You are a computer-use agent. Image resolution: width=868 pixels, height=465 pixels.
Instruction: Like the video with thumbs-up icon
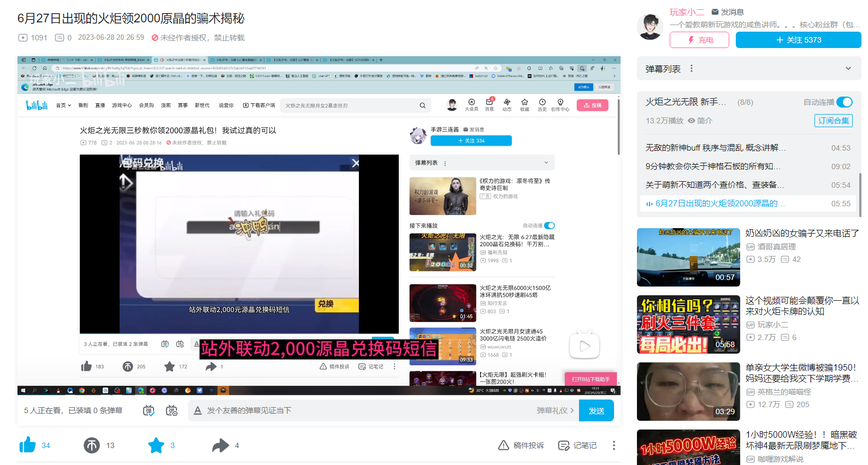pyautogui.click(x=27, y=445)
